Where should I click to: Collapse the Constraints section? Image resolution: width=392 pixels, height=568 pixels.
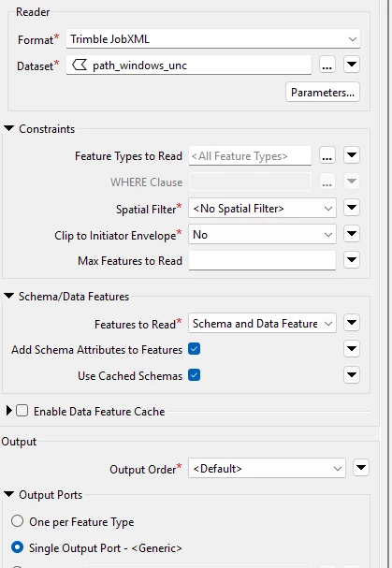(x=9, y=128)
